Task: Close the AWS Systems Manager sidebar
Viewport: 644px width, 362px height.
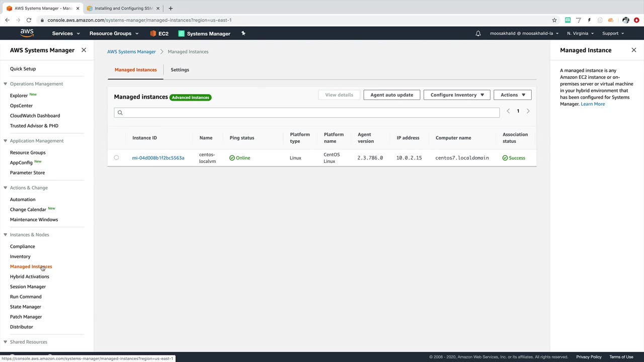Action: tap(84, 50)
